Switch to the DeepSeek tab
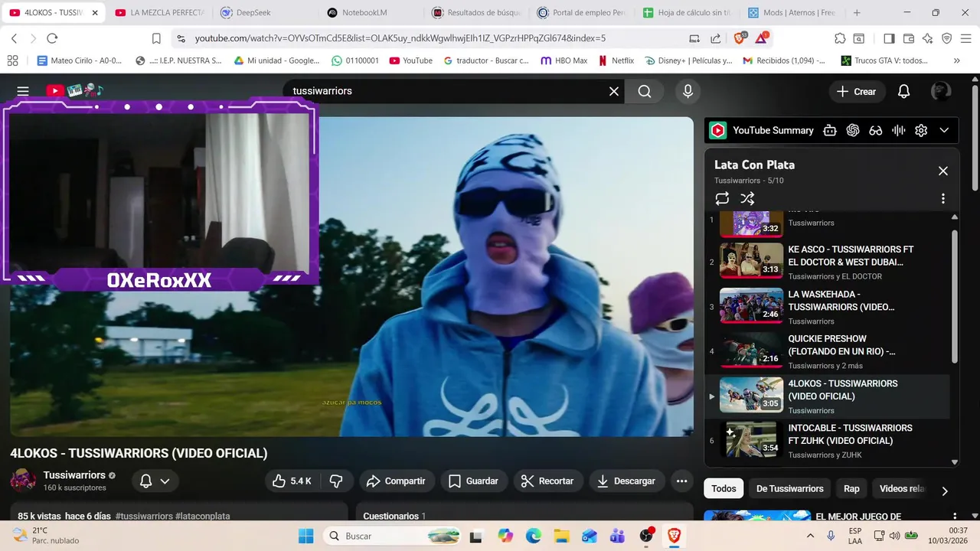Screen dimensions: 980x551 click(264, 13)
